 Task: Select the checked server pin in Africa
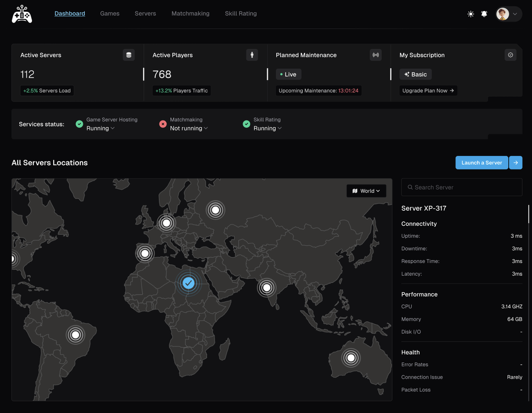pos(188,283)
